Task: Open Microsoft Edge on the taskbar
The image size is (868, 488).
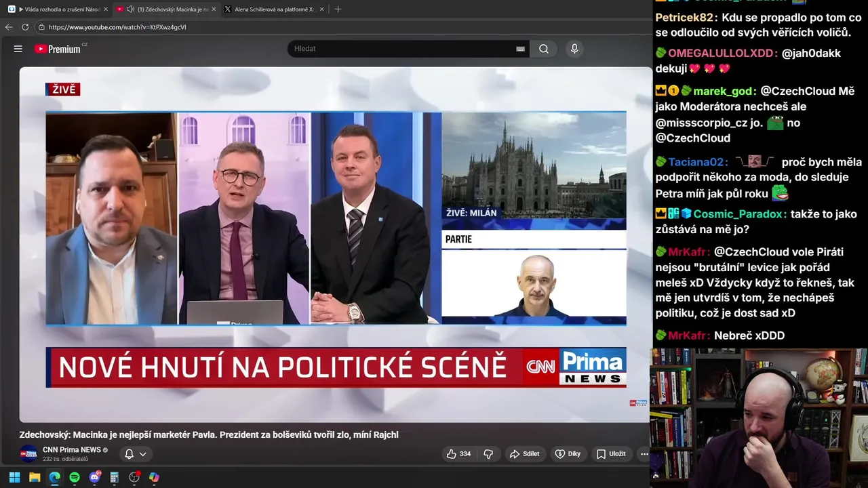Action: tap(54, 477)
